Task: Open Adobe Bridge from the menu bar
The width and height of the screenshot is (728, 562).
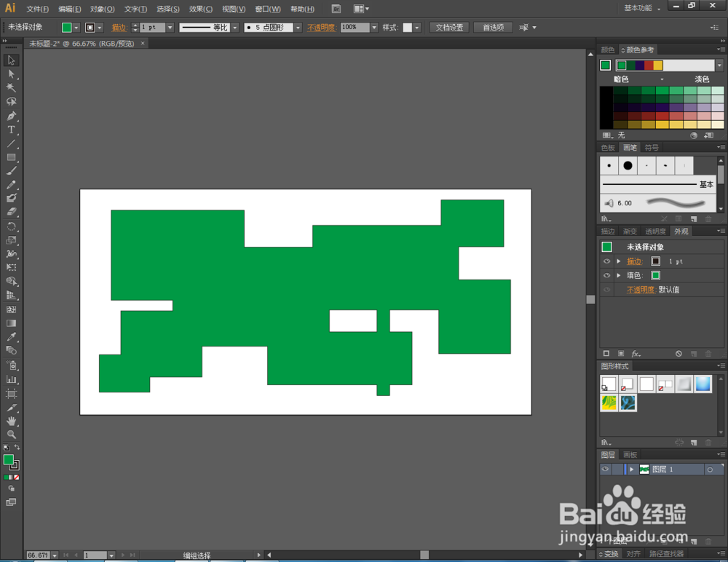Action: coord(336,9)
